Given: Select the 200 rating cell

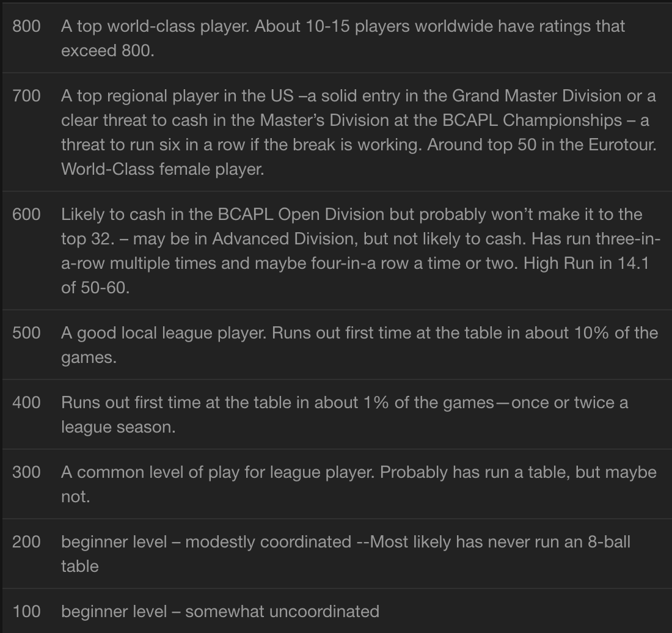Looking at the screenshot, I should coord(26,542).
